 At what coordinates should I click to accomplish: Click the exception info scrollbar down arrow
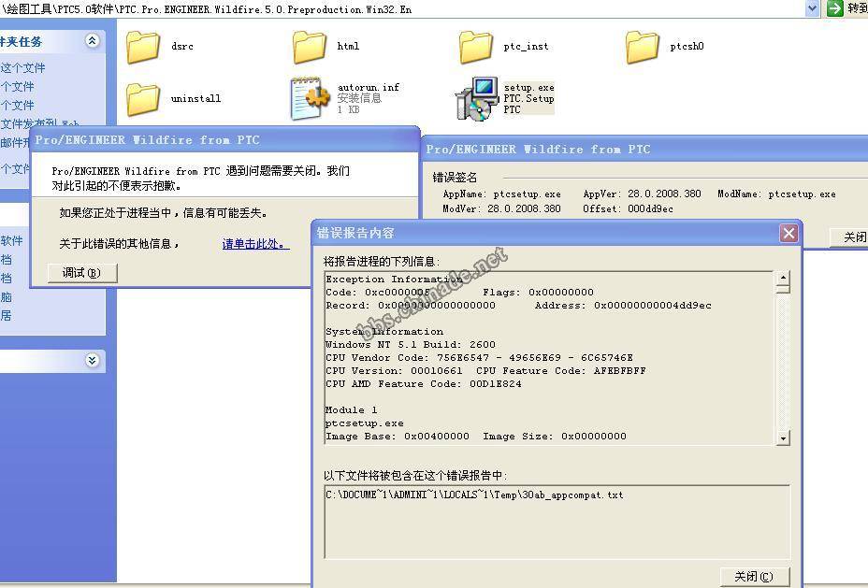tap(783, 438)
